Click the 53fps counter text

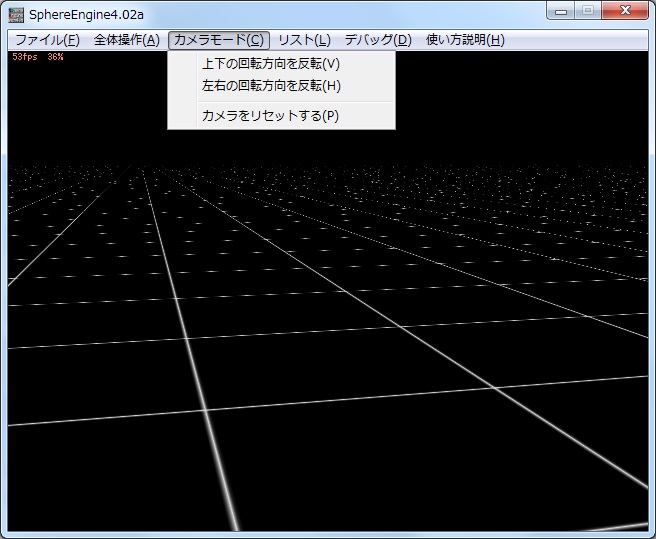tap(25, 57)
